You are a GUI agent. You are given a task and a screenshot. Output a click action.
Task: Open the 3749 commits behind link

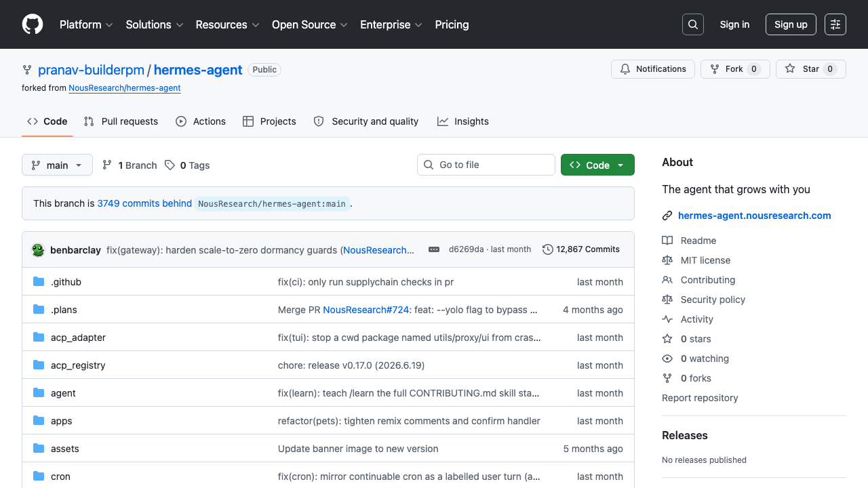tap(144, 203)
